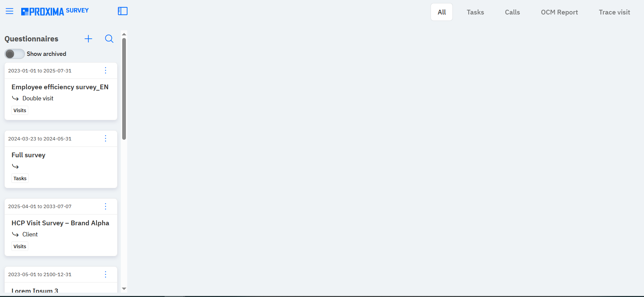Click the arrow icon beside Double visit
644x297 pixels.
[x=15, y=98]
